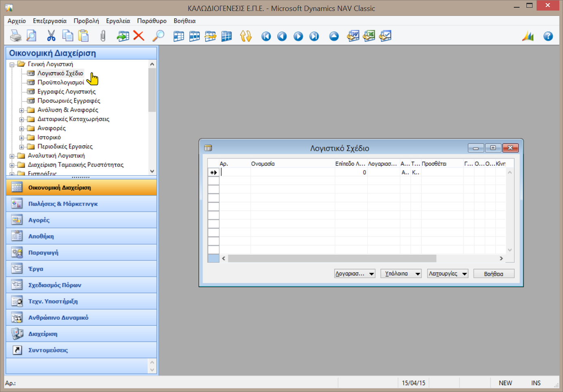563x392 pixels.
Task: Select Λογιστικό Σχέδιο tree item
Action: coord(60,74)
